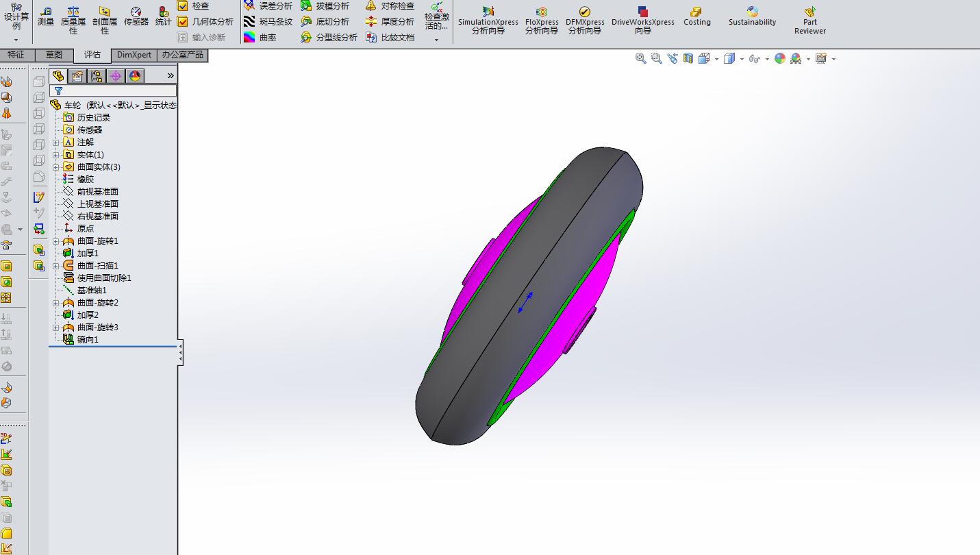Launch FloXpress 分析向导
This screenshot has height=555, width=980.
(542, 21)
